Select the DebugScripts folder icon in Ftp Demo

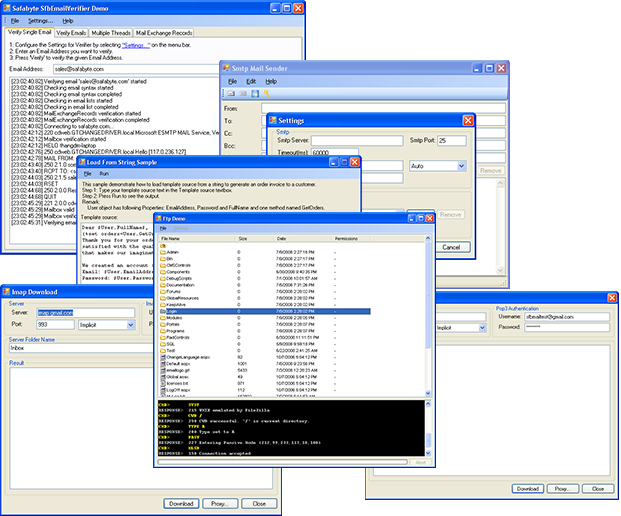(x=163, y=278)
